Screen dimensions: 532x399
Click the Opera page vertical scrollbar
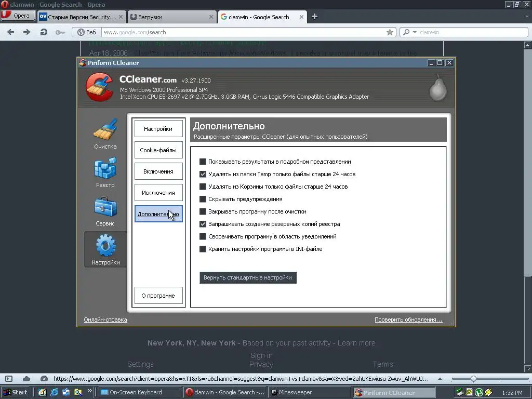point(528,206)
